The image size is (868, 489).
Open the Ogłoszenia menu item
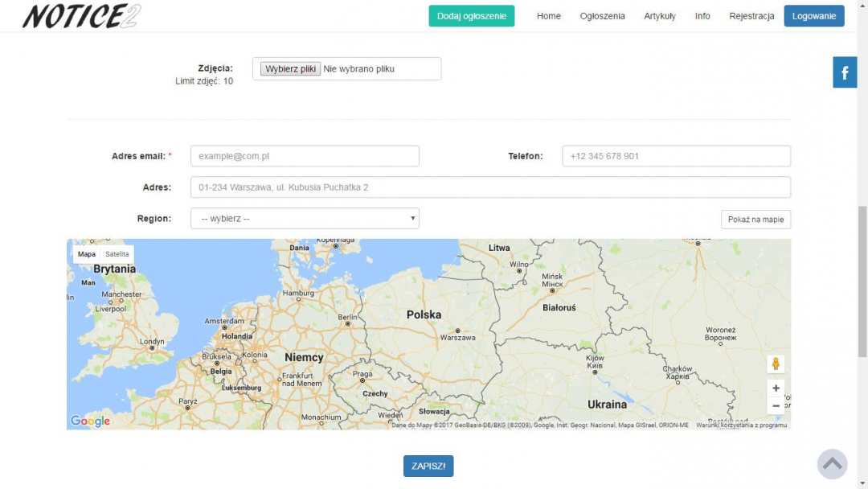click(602, 16)
